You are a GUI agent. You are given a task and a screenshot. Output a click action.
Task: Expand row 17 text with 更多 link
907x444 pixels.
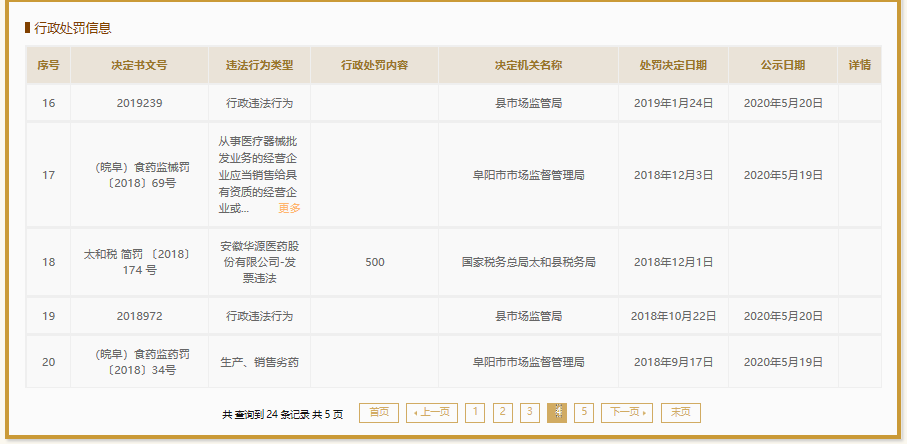pos(289,209)
